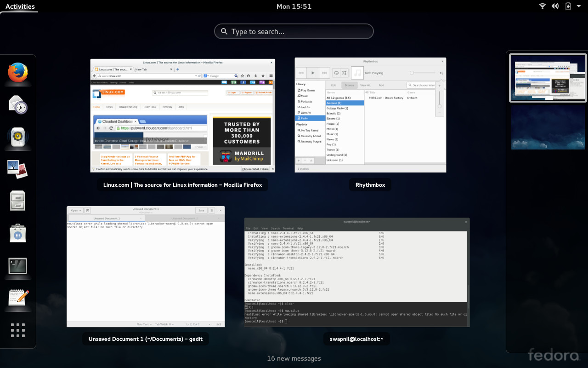588x368 pixels.
Task: Click the Rhythmbox window caption label
Action: 370,185
